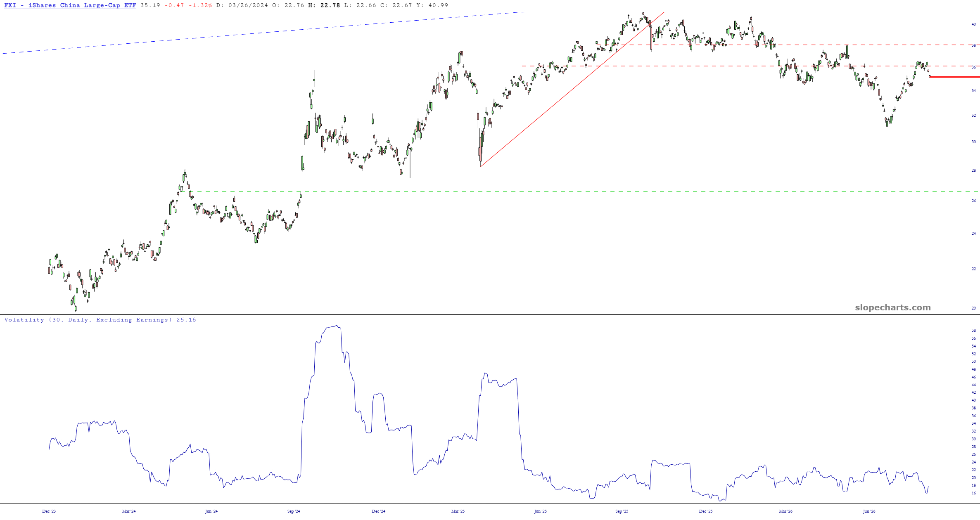Click the date readout D: 03/26/2024
The height and width of the screenshot is (520, 980).
(x=242, y=5)
